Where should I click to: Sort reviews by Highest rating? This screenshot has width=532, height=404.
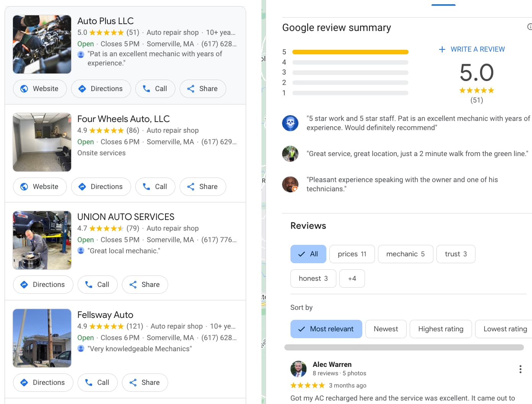tap(441, 329)
